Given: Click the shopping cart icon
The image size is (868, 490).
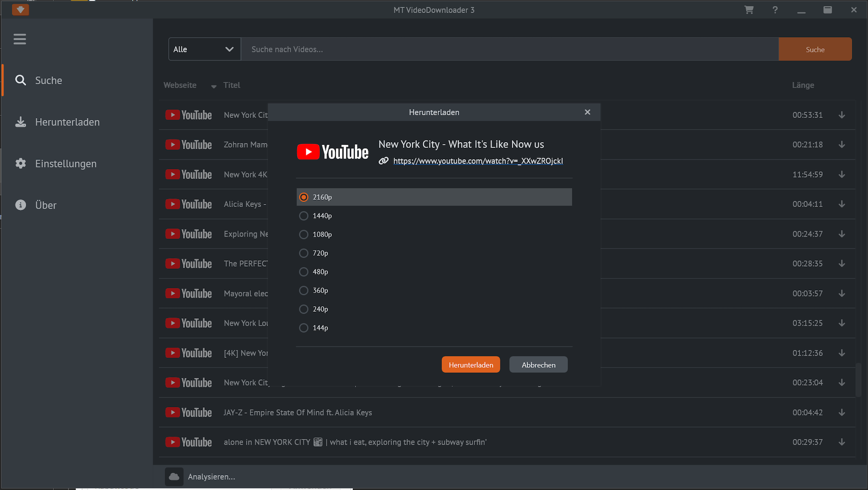Looking at the screenshot, I should tap(749, 10).
